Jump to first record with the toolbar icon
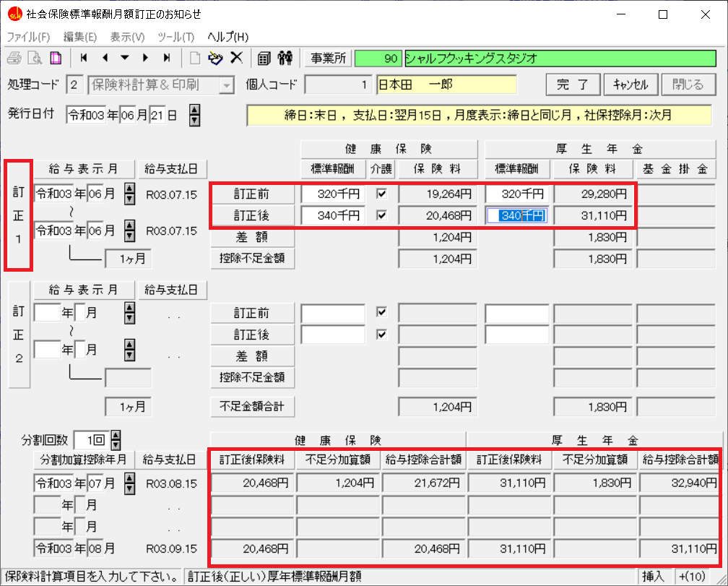The height and width of the screenshot is (586, 728). pyautogui.click(x=83, y=58)
